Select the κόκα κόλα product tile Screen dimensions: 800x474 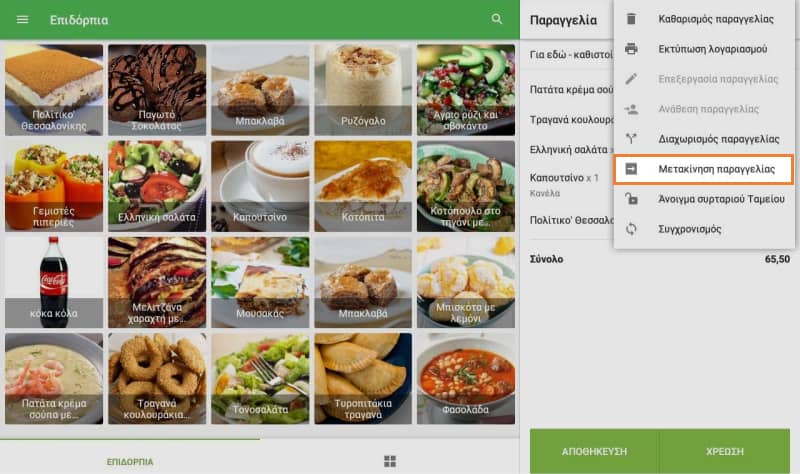[x=54, y=282]
